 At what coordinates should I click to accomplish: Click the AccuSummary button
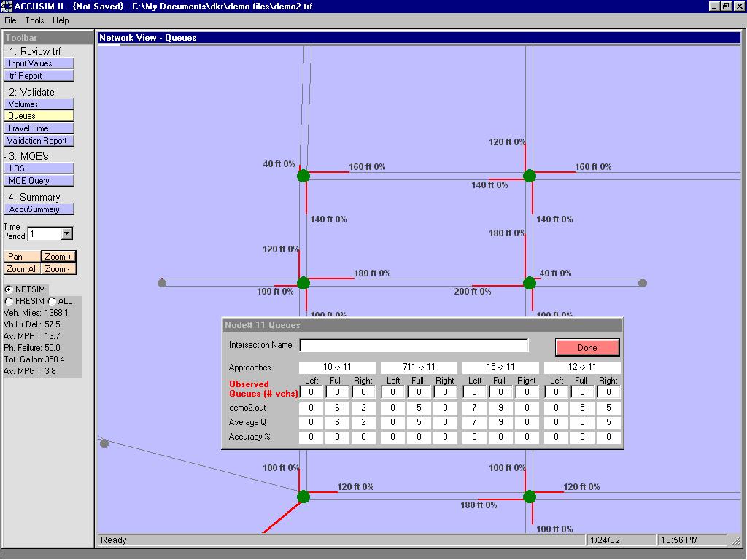[x=39, y=209]
